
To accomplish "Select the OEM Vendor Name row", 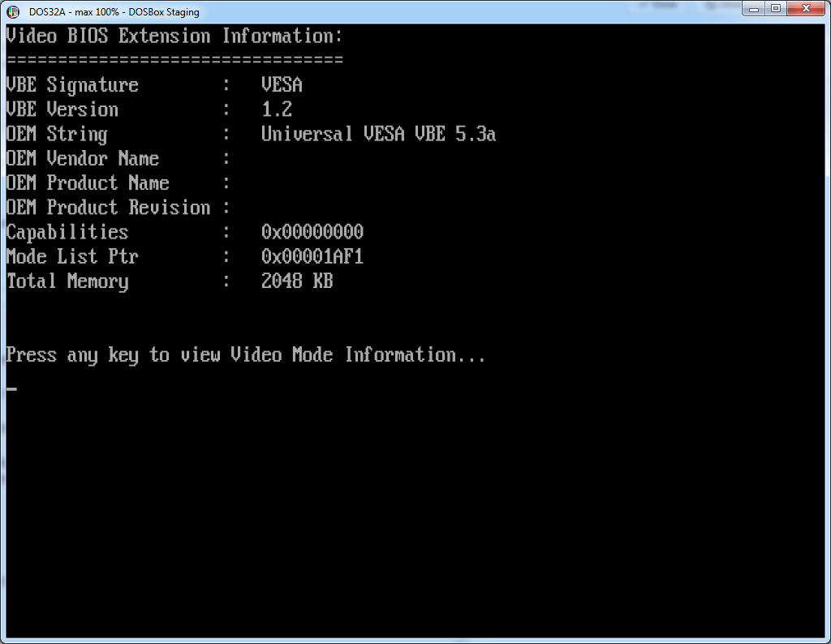I will (81, 158).
